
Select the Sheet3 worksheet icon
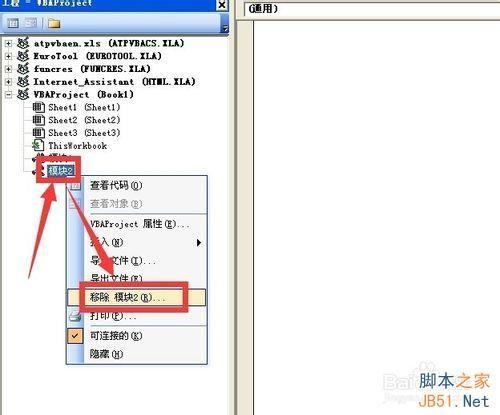(x=38, y=133)
